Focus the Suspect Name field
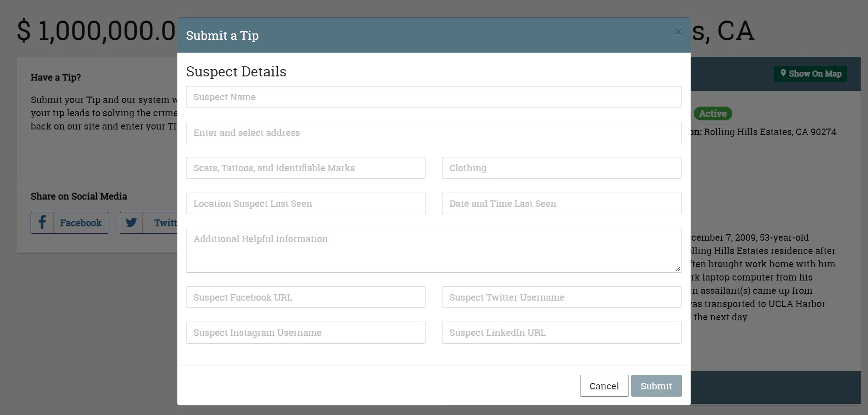Image resolution: width=868 pixels, height=415 pixels. (x=433, y=97)
